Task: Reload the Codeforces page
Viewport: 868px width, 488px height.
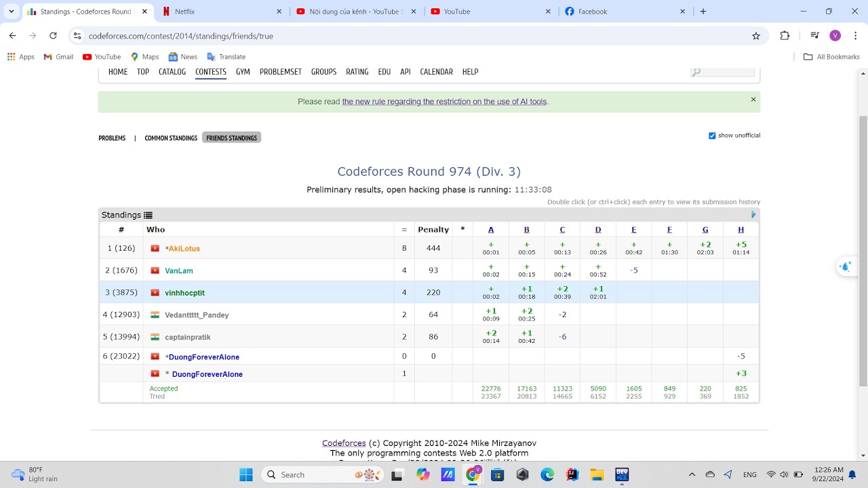Action: tap(53, 36)
